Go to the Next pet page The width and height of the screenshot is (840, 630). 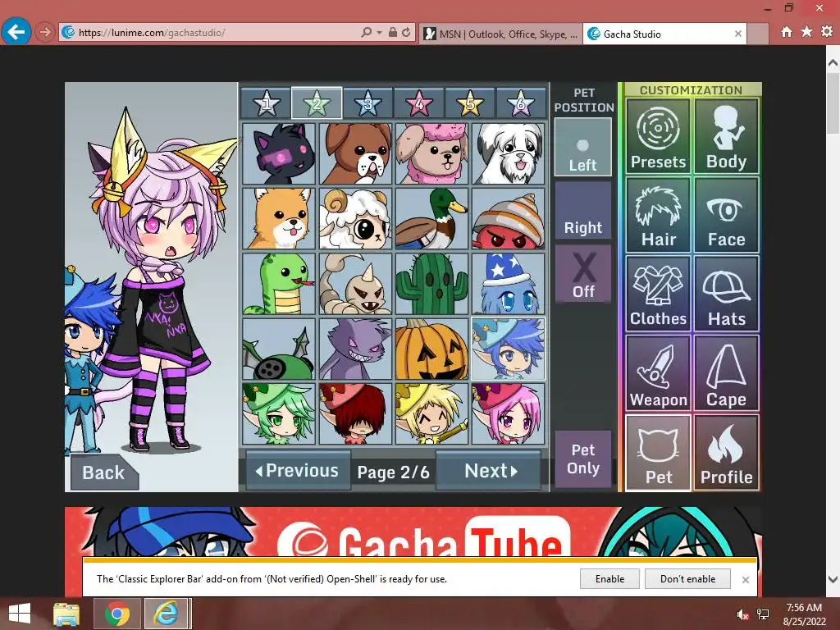[x=491, y=470]
